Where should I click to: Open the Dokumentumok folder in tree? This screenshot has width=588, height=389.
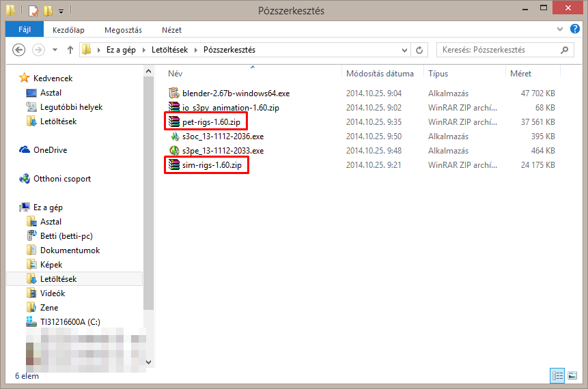click(70, 250)
